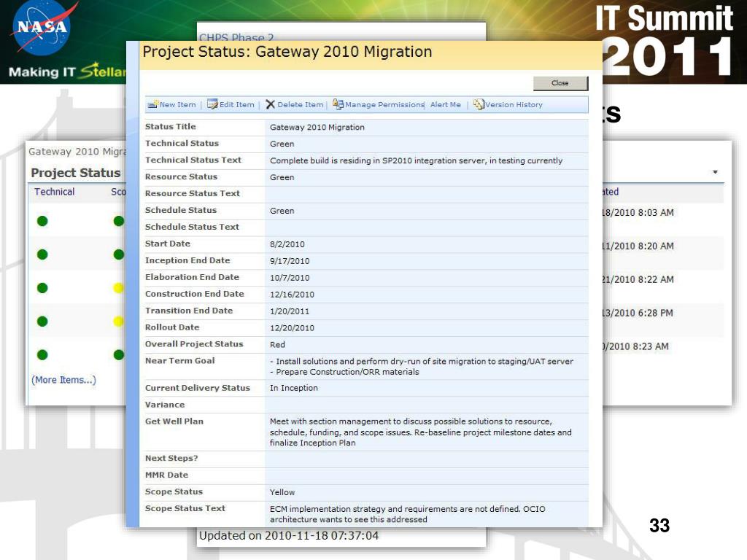This screenshot has width=747, height=560.
Task: Click the green Technical dot in the 8:03 AM row
Action: 42,221
